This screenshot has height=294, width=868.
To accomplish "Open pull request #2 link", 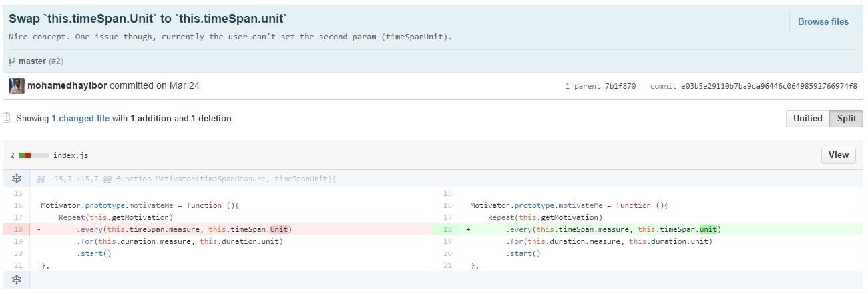I will pyautogui.click(x=57, y=61).
